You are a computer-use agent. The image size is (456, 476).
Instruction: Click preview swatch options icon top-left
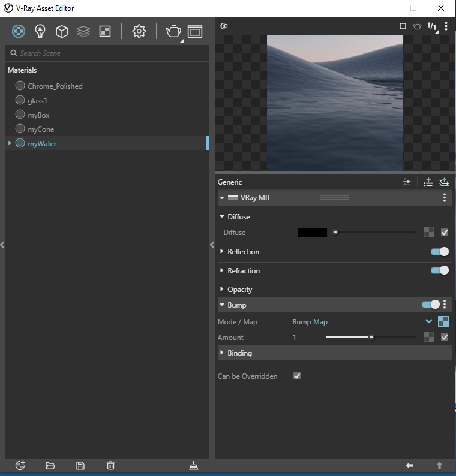pos(224,26)
